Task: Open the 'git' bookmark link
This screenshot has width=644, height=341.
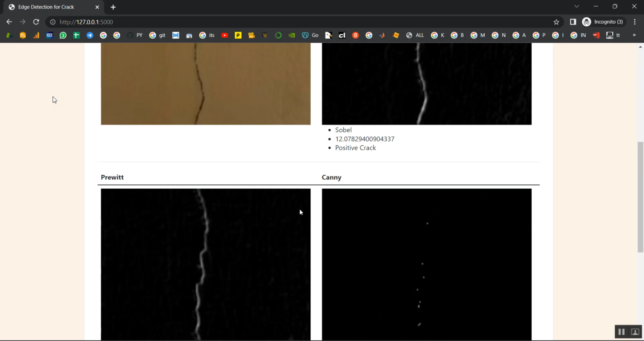Action: [x=158, y=35]
